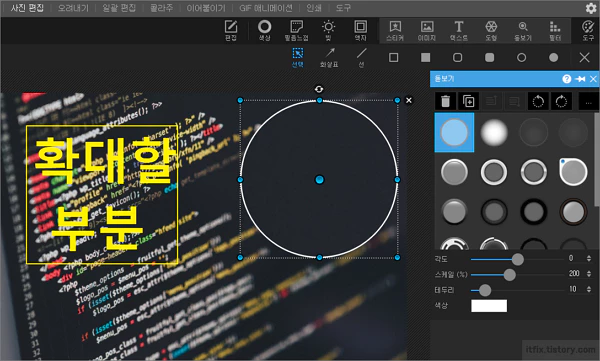Image resolution: width=600 pixels, height=361 pixels.
Task: Choose the speech-bubble magnifier with blue dot
Action: pyautogui.click(x=573, y=172)
